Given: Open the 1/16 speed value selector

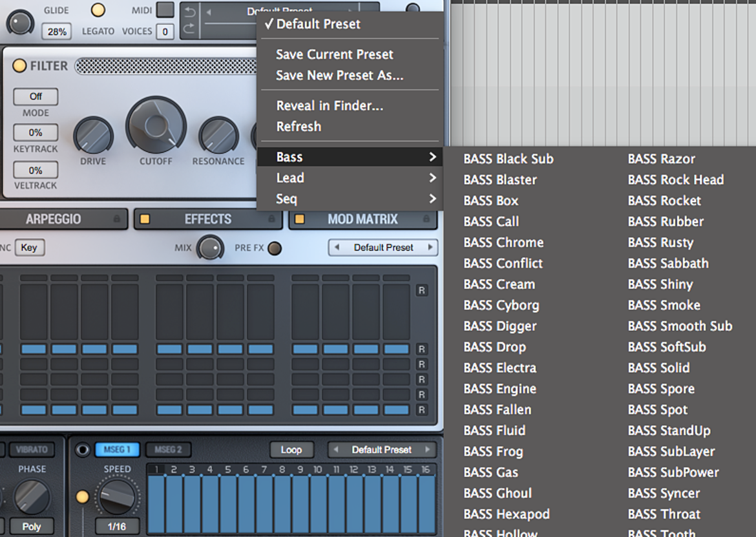Looking at the screenshot, I should tap(117, 527).
